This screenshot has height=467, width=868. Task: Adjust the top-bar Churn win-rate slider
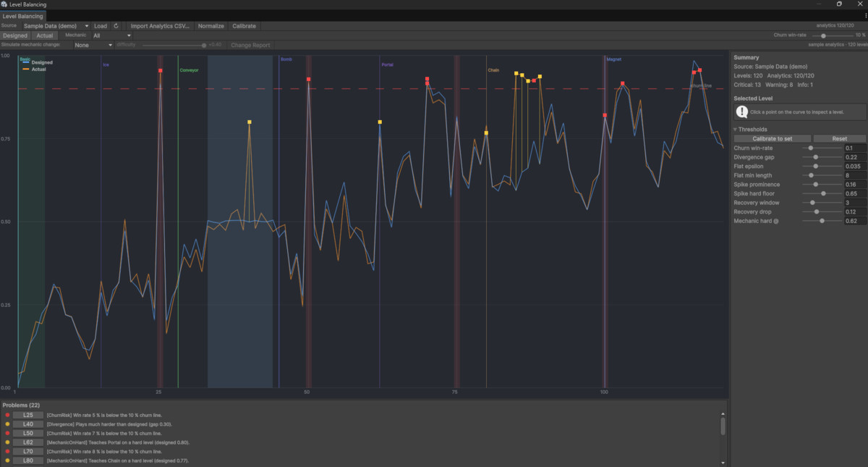[831, 35]
